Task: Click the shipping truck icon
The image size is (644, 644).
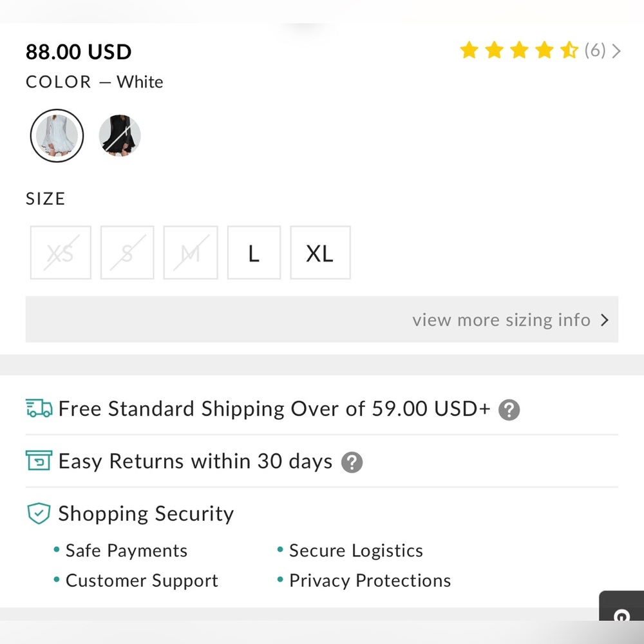Action: tap(39, 408)
